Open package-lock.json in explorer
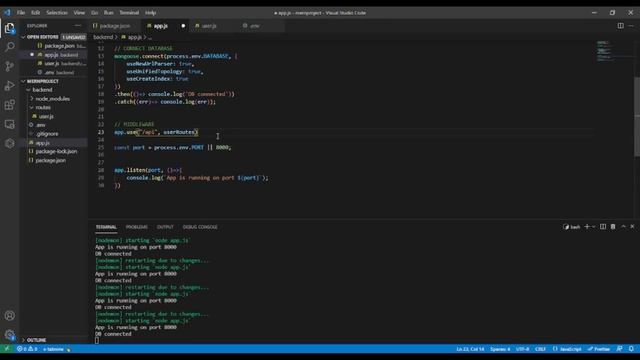This screenshot has width=640, height=360. pos(54,151)
